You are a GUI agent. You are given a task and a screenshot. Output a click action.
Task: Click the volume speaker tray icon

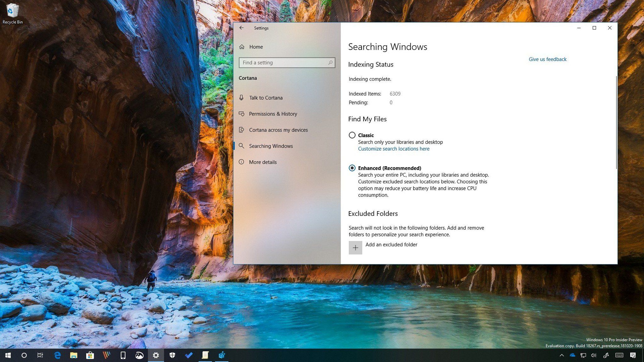594,355
